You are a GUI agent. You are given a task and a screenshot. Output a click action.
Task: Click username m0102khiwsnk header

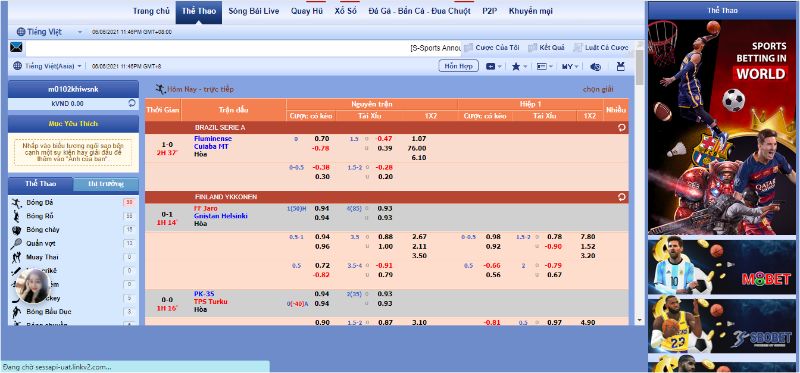(73, 89)
